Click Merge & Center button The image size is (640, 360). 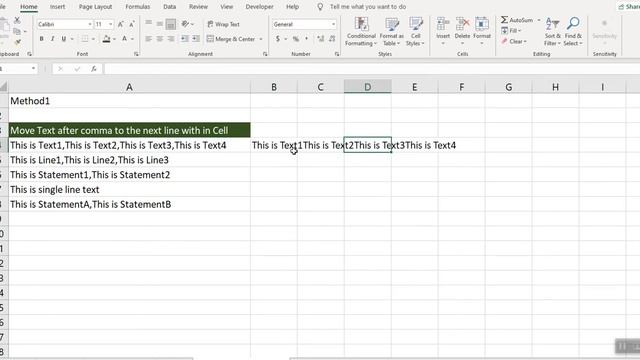point(231,39)
